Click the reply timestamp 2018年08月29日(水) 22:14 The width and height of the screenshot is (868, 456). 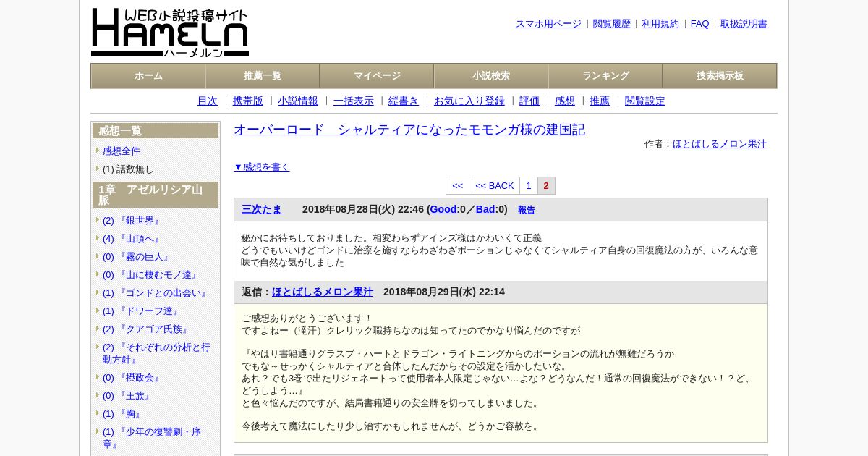(x=444, y=292)
